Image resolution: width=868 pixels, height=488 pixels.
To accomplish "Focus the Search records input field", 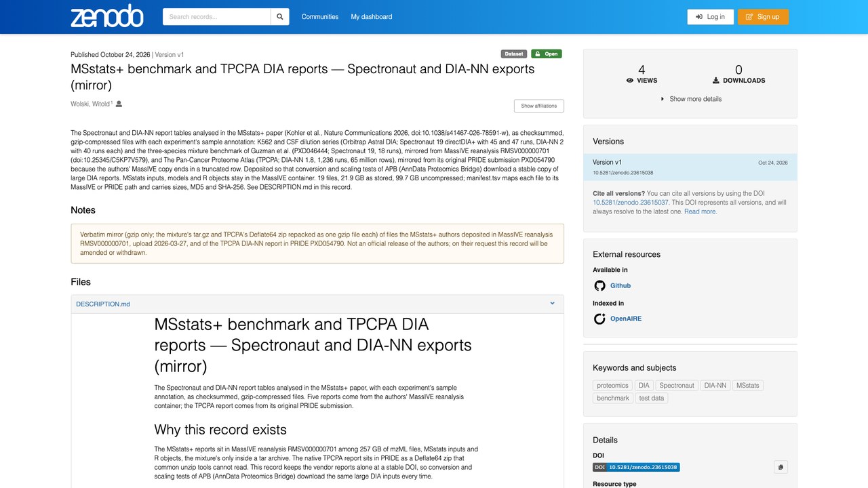I will pos(217,17).
